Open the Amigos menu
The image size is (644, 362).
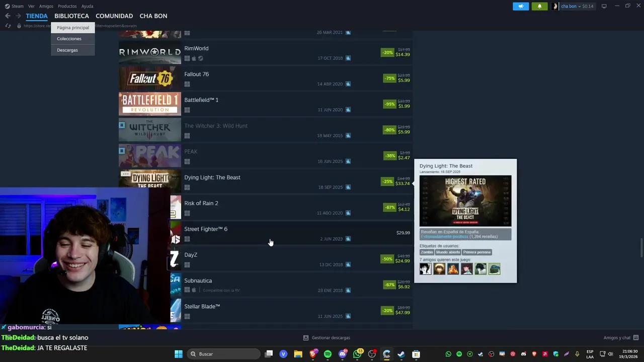coord(46,6)
